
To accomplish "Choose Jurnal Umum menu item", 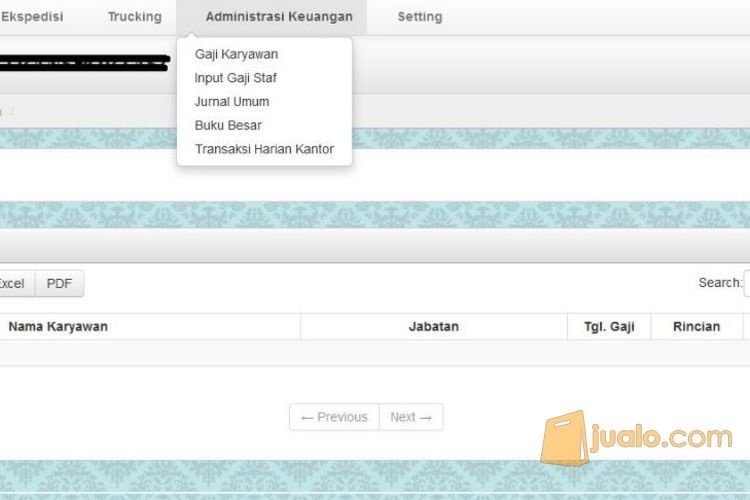I will tap(232, 101).
